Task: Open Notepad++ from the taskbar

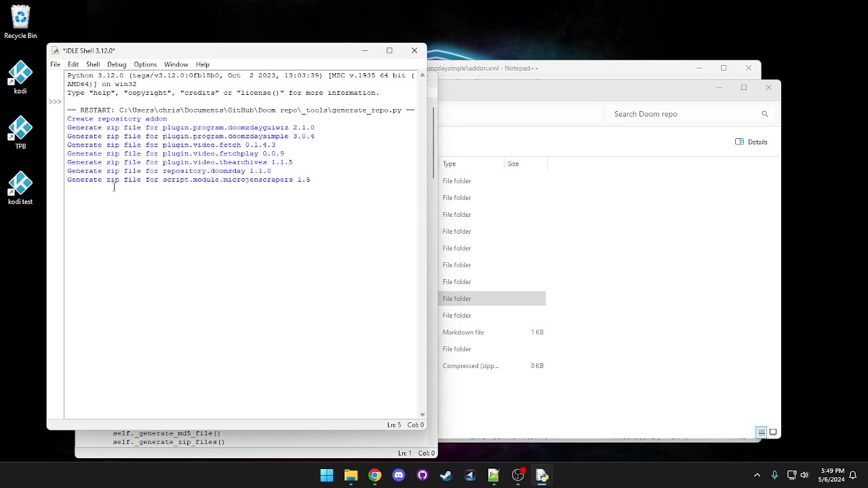Action: coord(494,475)
